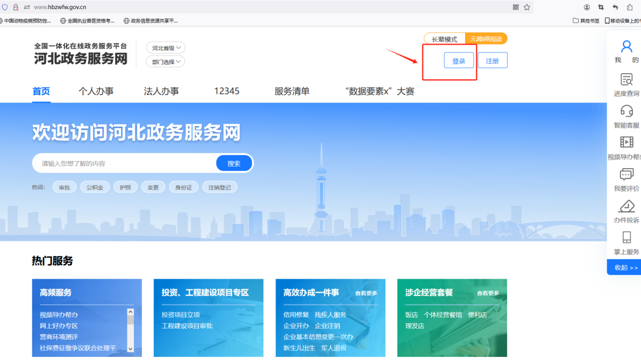Open 我要评价 feedback chat icon

(626, 175)
